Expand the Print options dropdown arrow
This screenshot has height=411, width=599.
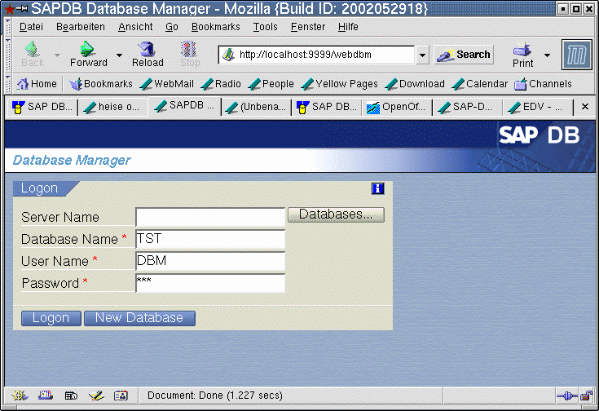547,55
